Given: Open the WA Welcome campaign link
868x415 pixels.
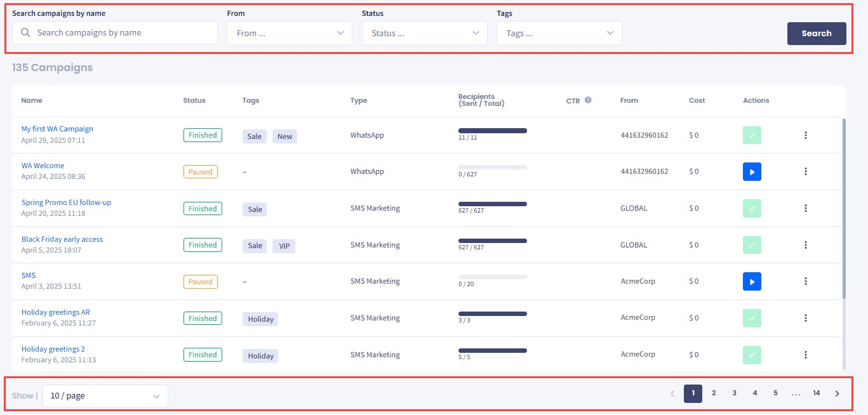Looking at the screenshot, I should [x=43, y=166].
